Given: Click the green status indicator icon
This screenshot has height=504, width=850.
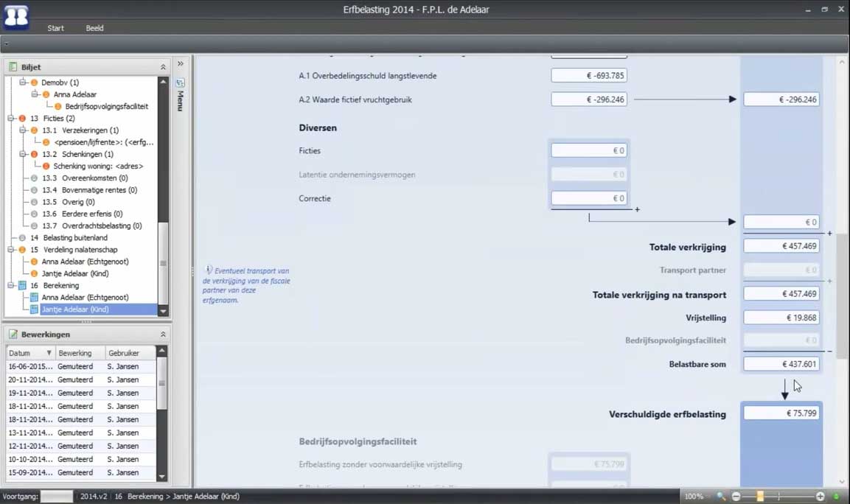Looking at the screenshot, I should click(836, 497).
